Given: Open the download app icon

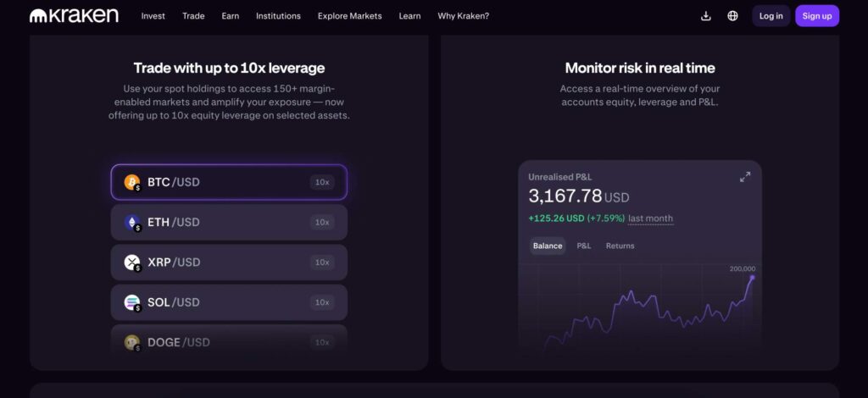Looking at the screenshot, I should coord(705,16).
